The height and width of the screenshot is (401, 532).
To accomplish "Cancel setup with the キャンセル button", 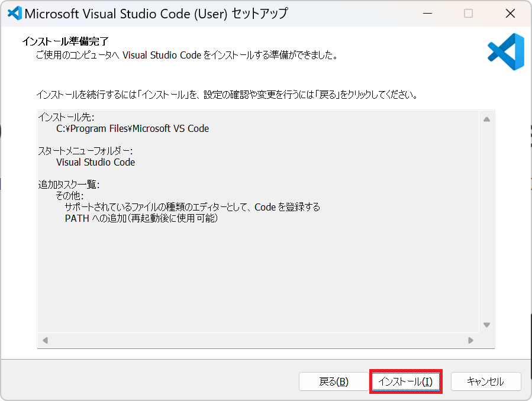I will pyautogui.click(x=485, y=381).
